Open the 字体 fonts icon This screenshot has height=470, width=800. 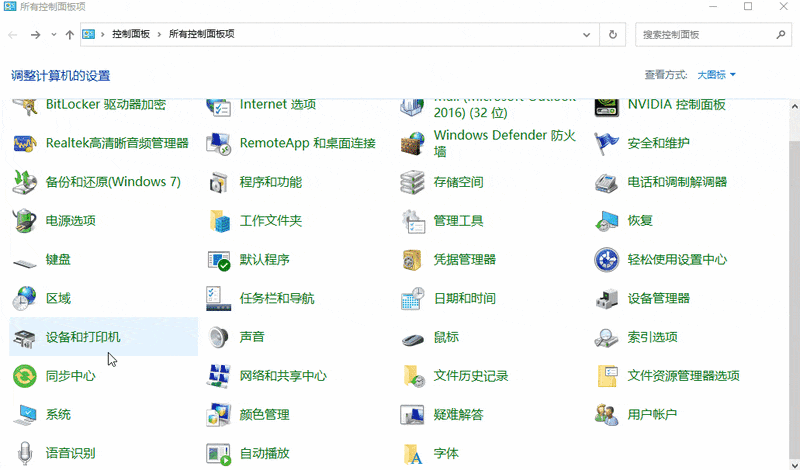[413, 454]
